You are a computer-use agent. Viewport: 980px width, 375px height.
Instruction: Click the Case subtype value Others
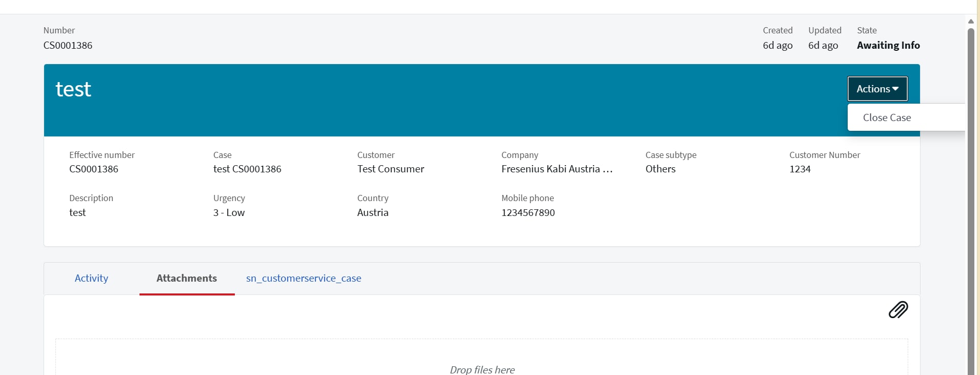point(661,169)
